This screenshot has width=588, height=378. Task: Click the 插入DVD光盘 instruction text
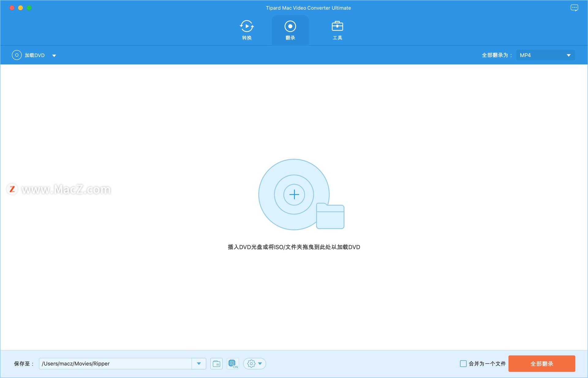tap(294, 247)
